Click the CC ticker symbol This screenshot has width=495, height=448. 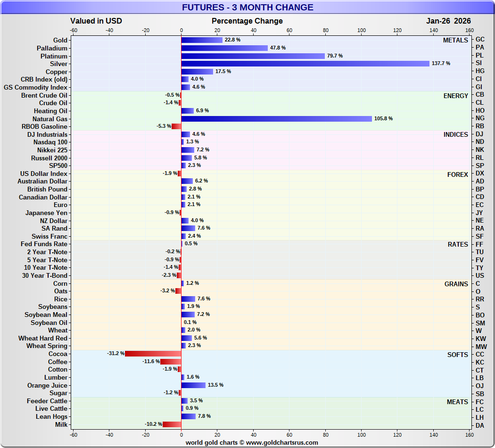[479, 354]
